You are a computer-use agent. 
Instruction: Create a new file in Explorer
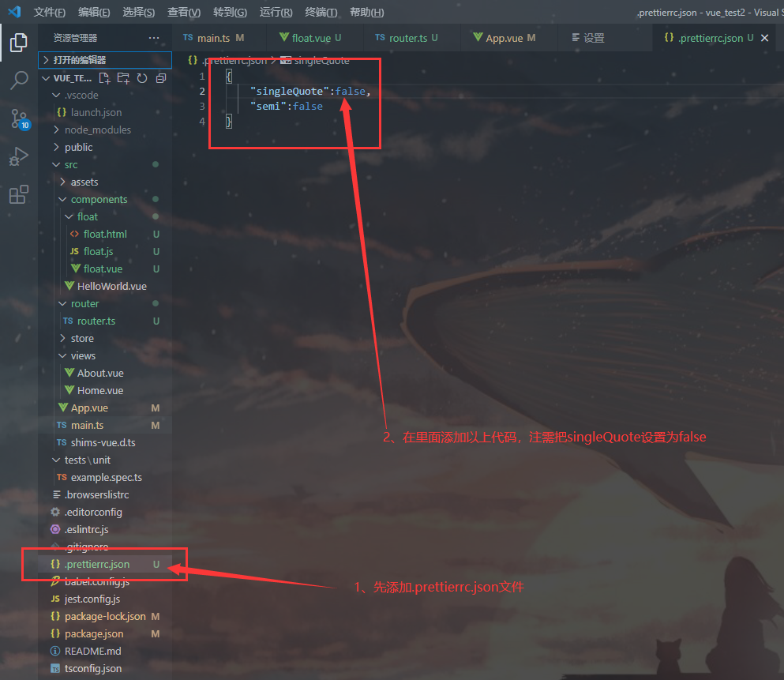pos(103,77)
